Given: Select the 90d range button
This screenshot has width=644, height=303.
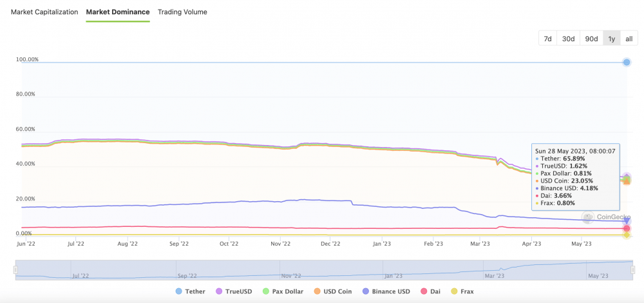Looking at the screenshot, I should point(591,39).
